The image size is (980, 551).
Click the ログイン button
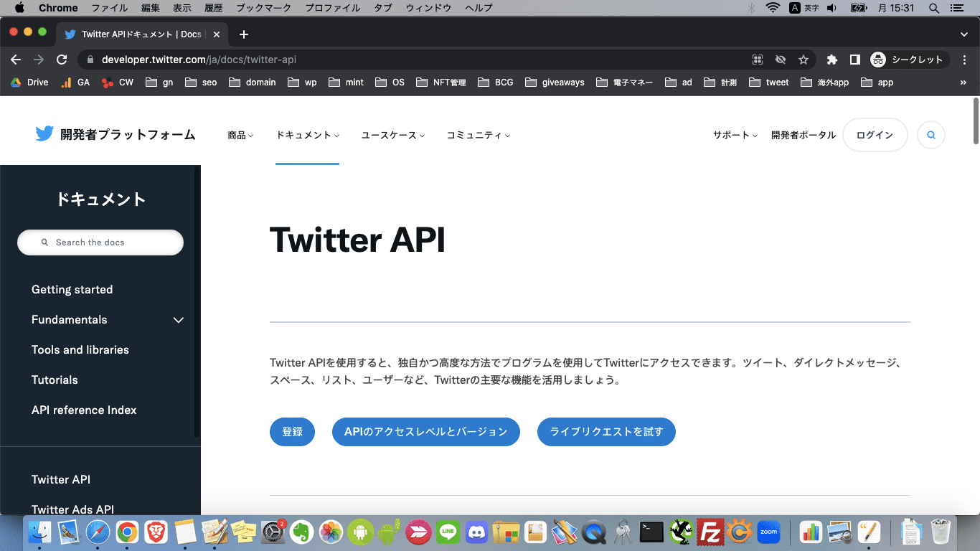pos(875,135)
